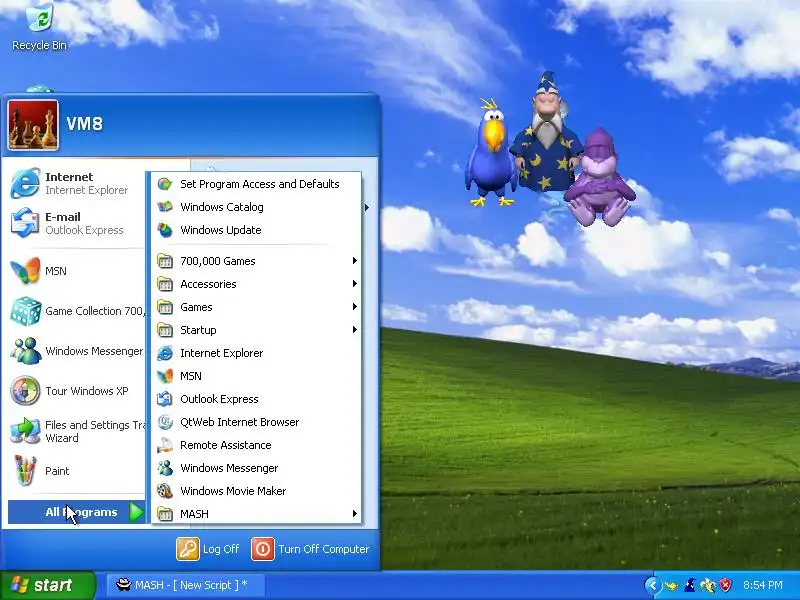Image resolution: width=800 pixels, height=600 pixels.
Task: Click the Startup folder icon
Action: point(165,330)
